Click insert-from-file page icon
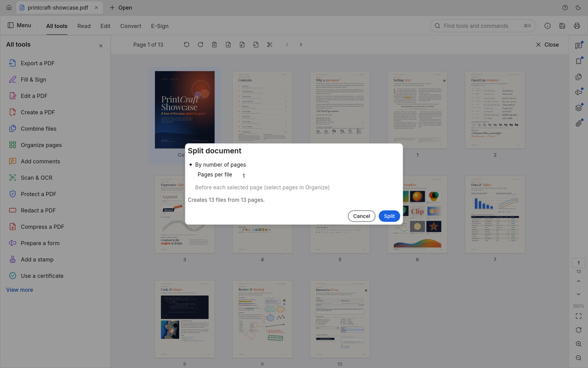Image resolution: width=588 pixels, height=368 pixels. (242, 45)
